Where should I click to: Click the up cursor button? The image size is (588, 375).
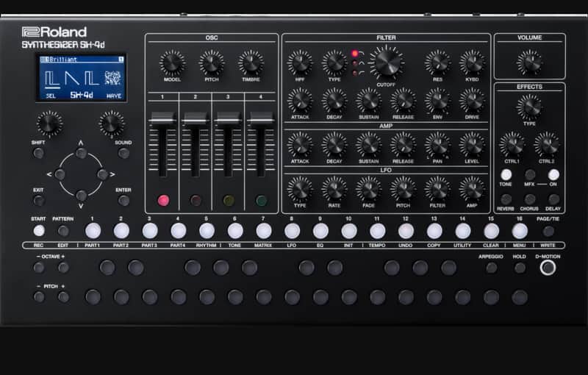pyautogui.click(x=82, y=153)
